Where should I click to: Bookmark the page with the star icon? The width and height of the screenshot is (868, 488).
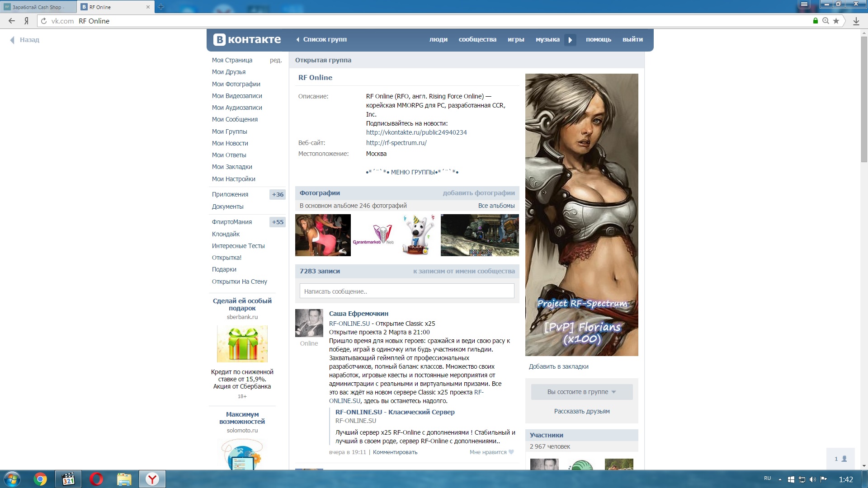(836, 21)
